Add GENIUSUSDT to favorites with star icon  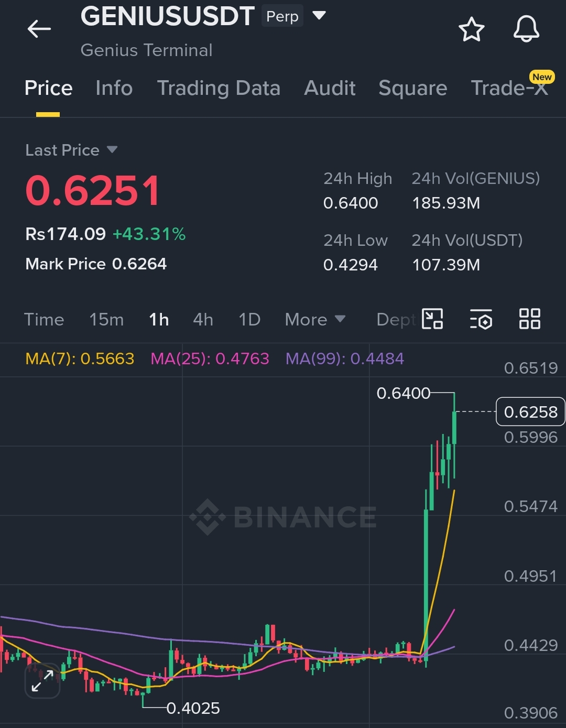click(471, 29)
